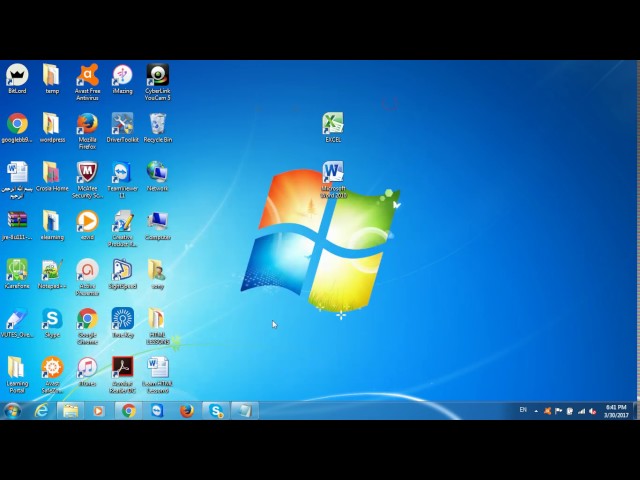Open the BitLord desktop icon
The height and width of the screenshot is (480, 640).
pyautogui.click(x=17, y=76)
